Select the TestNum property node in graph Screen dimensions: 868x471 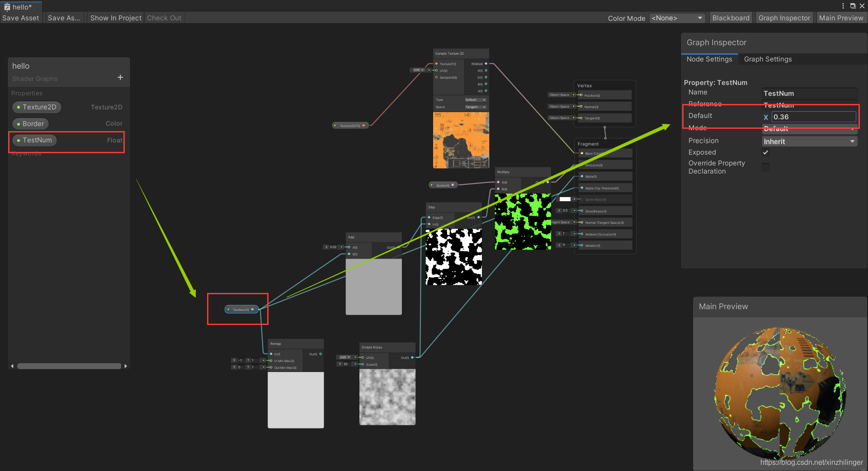(x=241, y=310)
